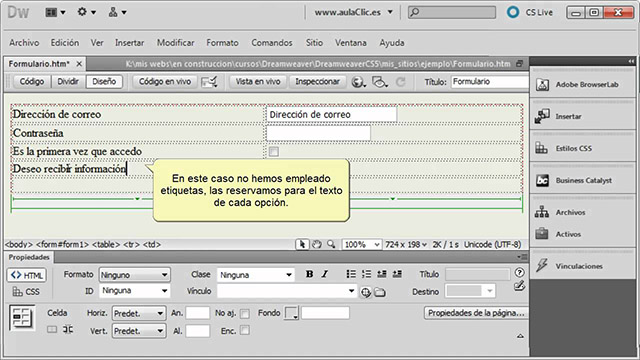Click the Título document title field
The width and height of the screenshot is (640, 360).
click(x=490, y=82)
